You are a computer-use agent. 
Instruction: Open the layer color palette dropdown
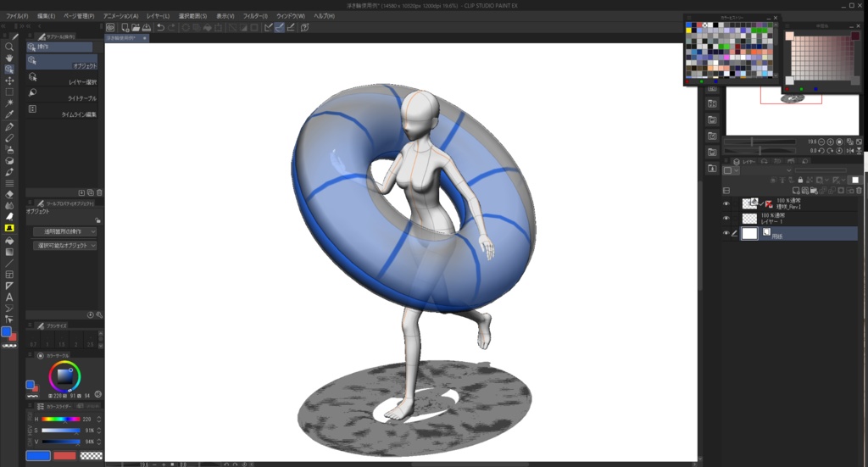tap(732, 170)
